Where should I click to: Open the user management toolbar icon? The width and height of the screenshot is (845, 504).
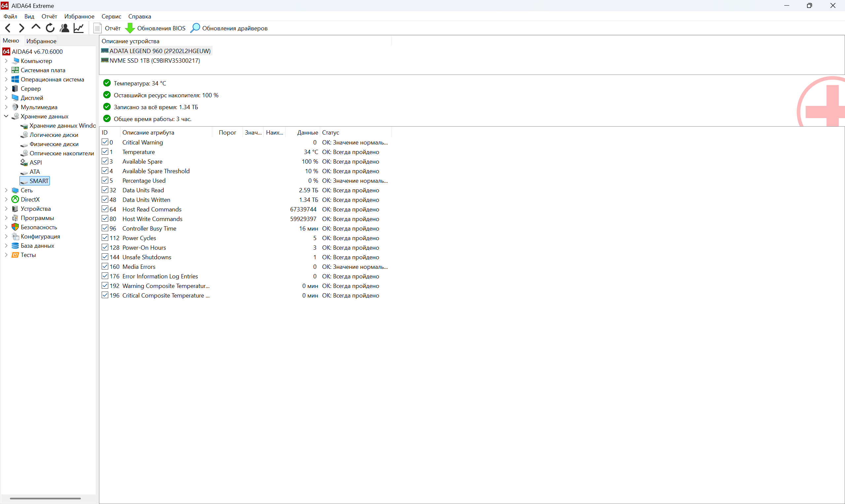coord(64,28)
